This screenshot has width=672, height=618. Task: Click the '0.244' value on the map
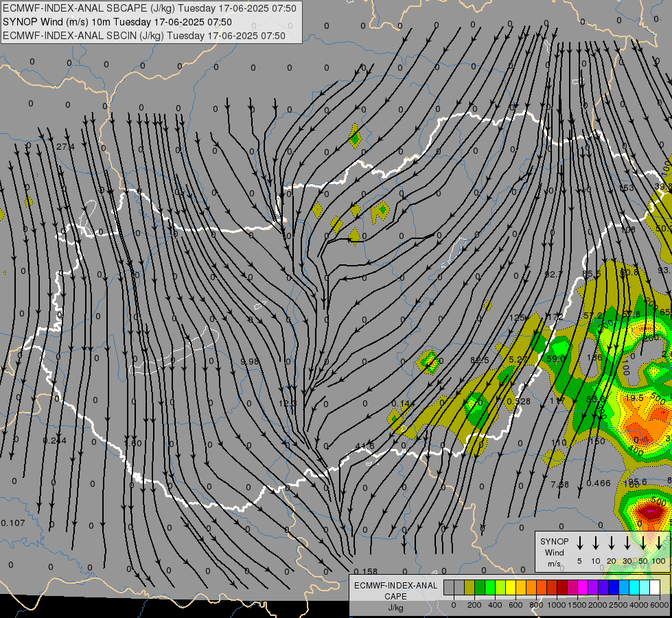point(55,440)
